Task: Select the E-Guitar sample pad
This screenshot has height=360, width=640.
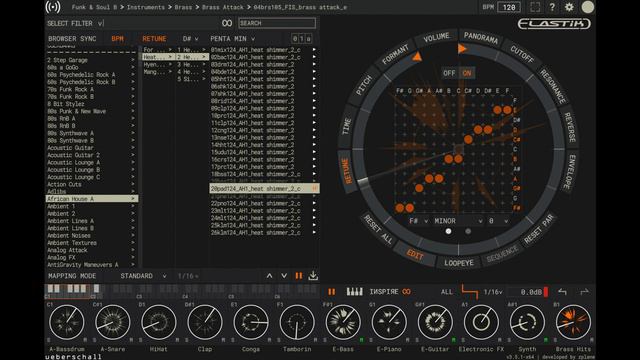Action: point(435,322)
